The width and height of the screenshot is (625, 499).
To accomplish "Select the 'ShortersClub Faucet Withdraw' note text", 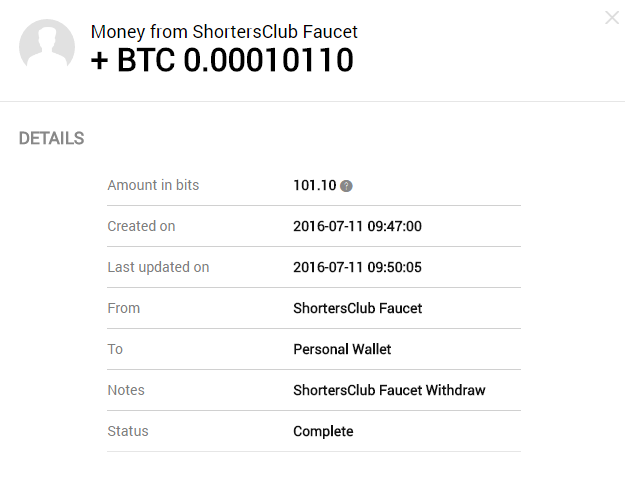I will click(x=389, y=390).
